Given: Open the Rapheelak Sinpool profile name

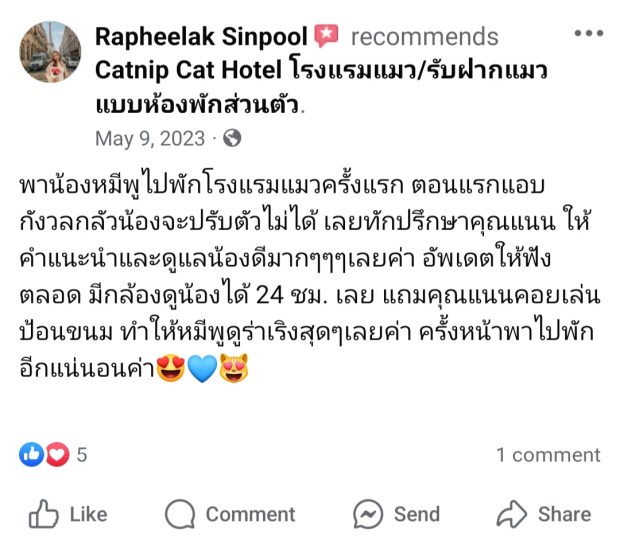Looking at the screenshot, I should [201, 37].
